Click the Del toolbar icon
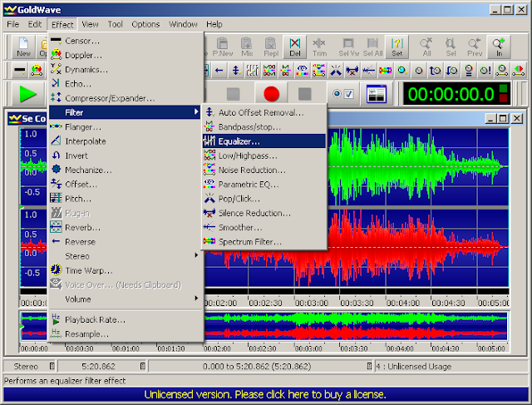 pyautogui.click(x=295, y=47)
